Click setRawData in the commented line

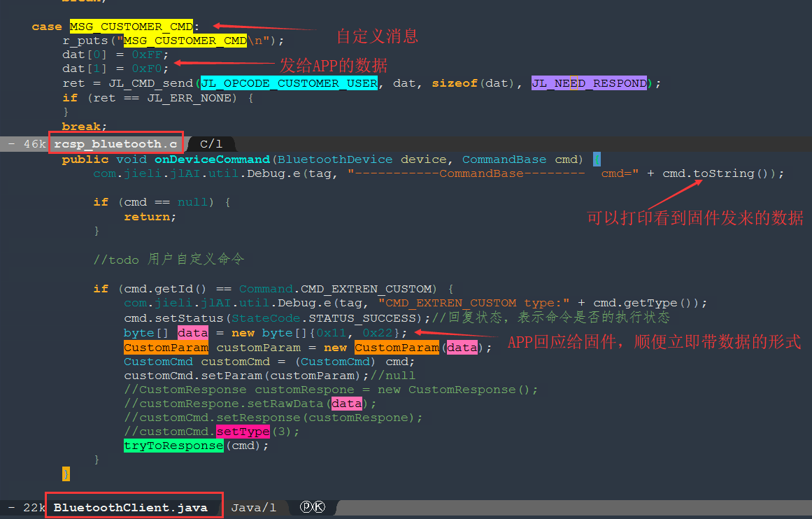[285, 404]
